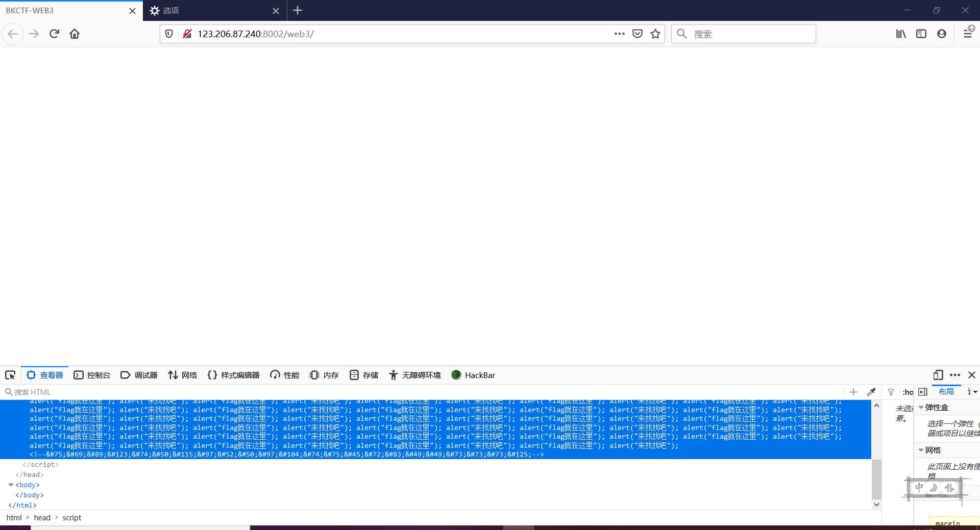The height and width of the screenshot is (530, 980).
Task: Open the 存储 storage panel
Action: point(364,375)
